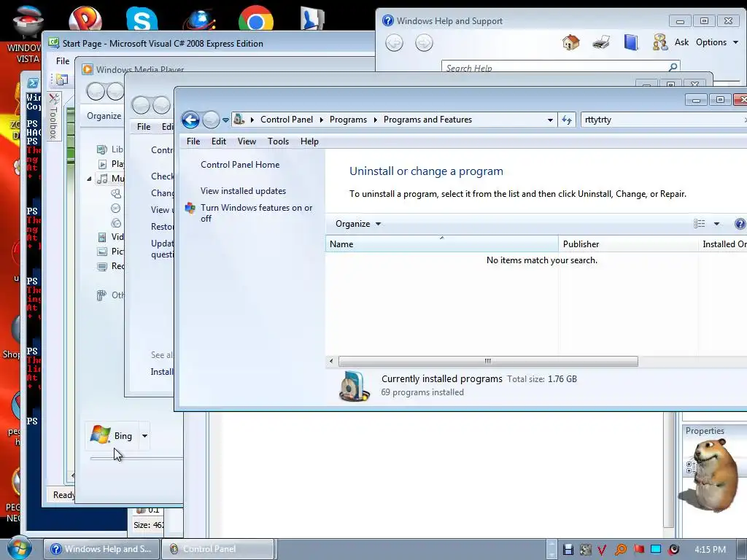The image size is (747, 560).
Task: Click the Home icon in Windows Help
Action: click(570, 42)
